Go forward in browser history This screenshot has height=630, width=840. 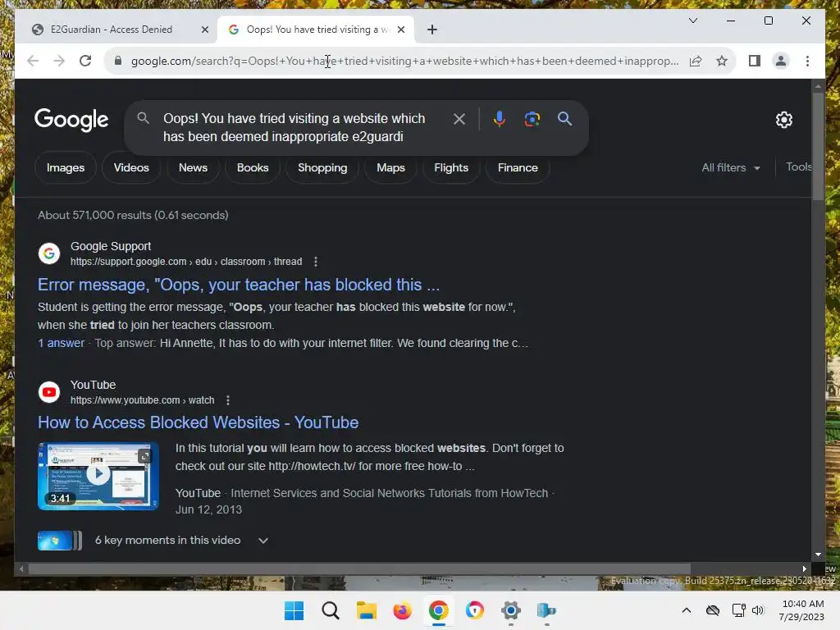pos(59,61)
